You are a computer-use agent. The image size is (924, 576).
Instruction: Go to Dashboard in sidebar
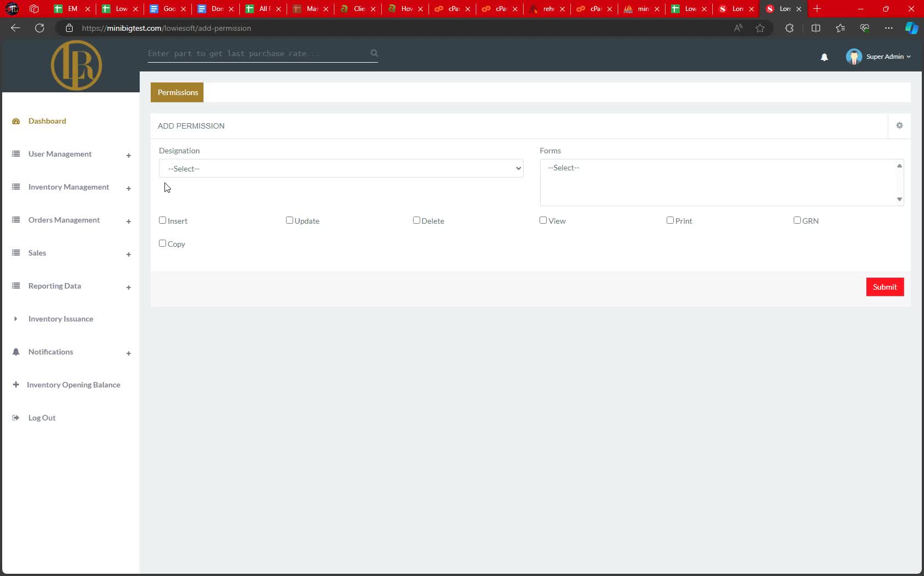[47, 121]
